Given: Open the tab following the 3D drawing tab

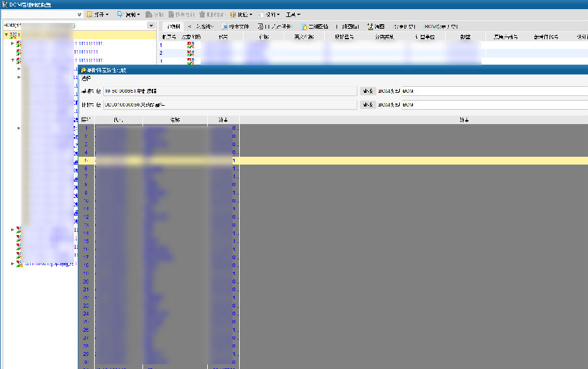Looking at the screenshot, I should tap(348, 27).
